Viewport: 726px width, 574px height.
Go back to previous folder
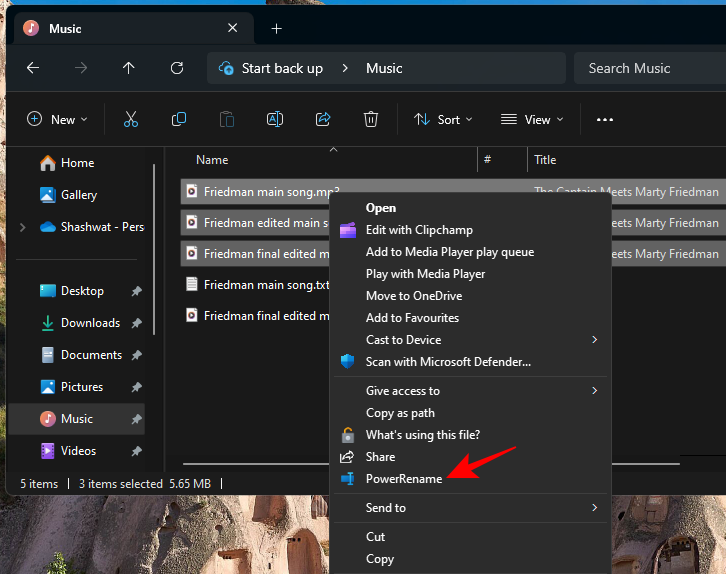(x=33, y=68)
